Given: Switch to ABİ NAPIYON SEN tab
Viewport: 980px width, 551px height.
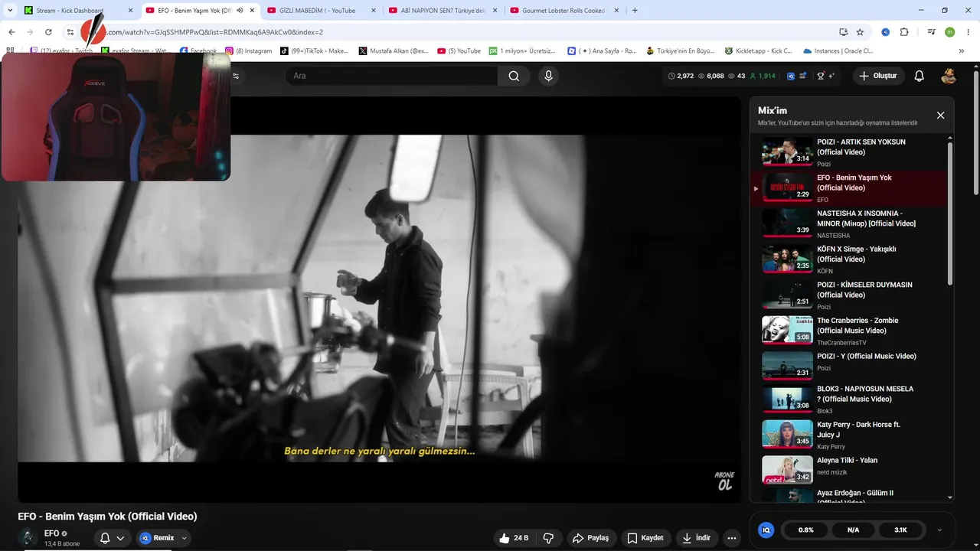Looking at the screenshot, I should click(443, 11).
